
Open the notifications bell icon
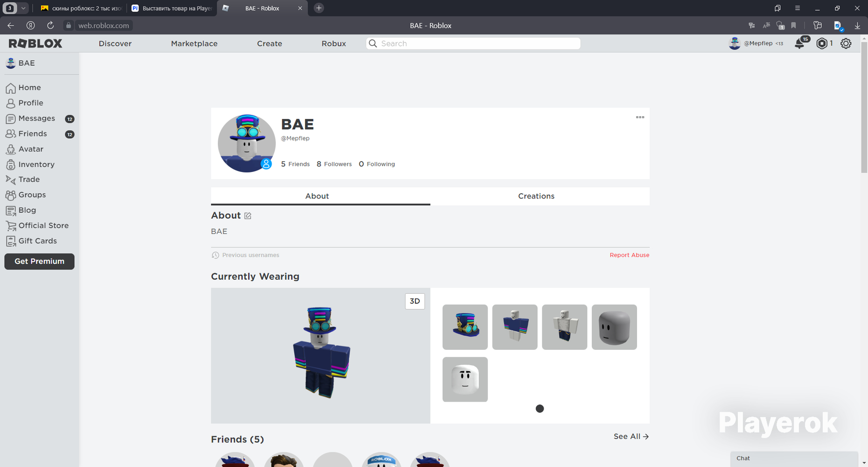(x=800, y=43)
